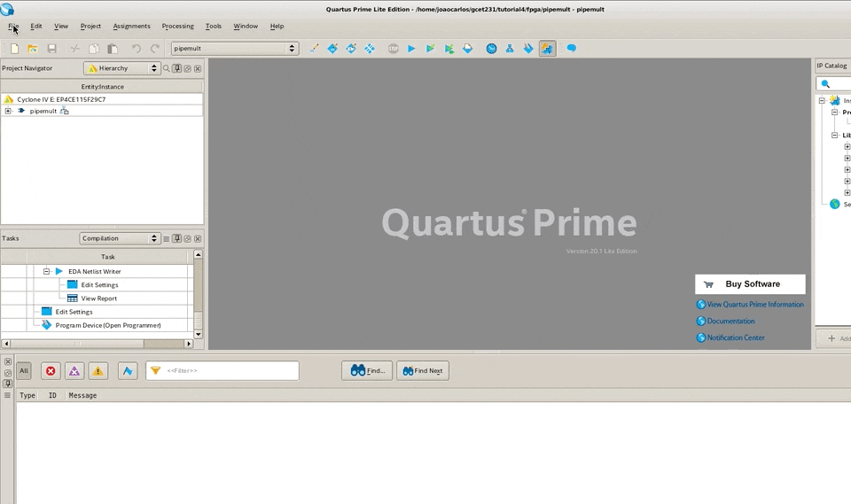Start Compilation with the blue play icon
The width and height of the screenshot is (851, 504).
click(411, 49)
